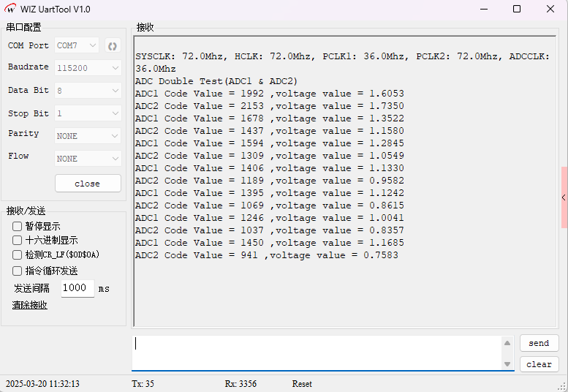Click the side panel arrow on right edge
Viewport: 568px width, 392px height.
pyautogui.click(x=564, y=197)
